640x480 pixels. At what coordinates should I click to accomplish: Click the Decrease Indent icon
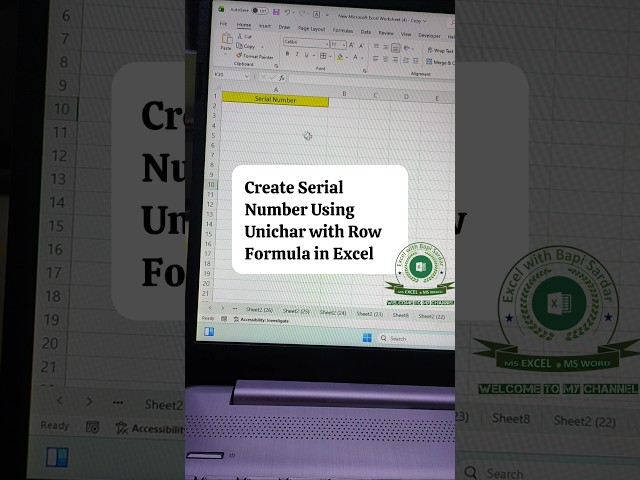click(x=406, y=61)
